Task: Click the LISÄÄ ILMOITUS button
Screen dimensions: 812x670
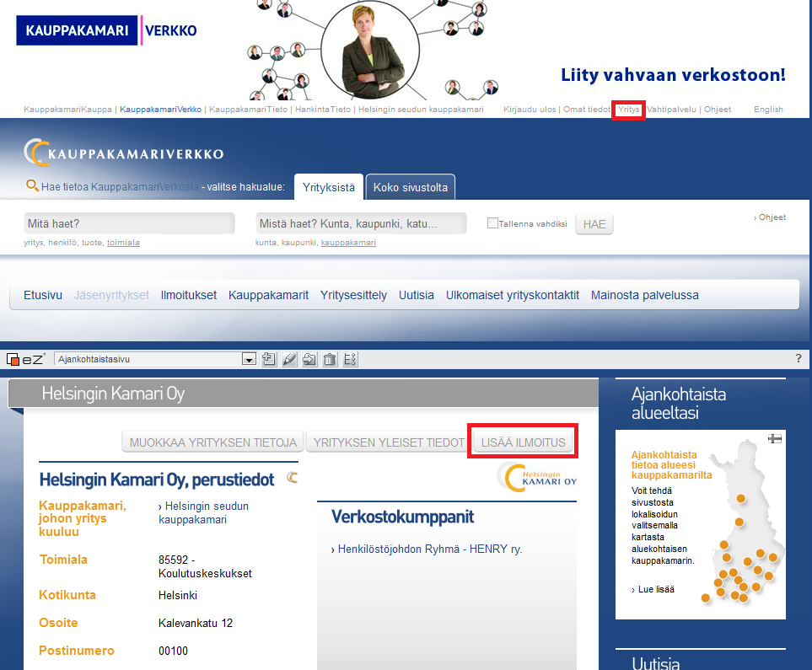Action: tap(523, 442)
